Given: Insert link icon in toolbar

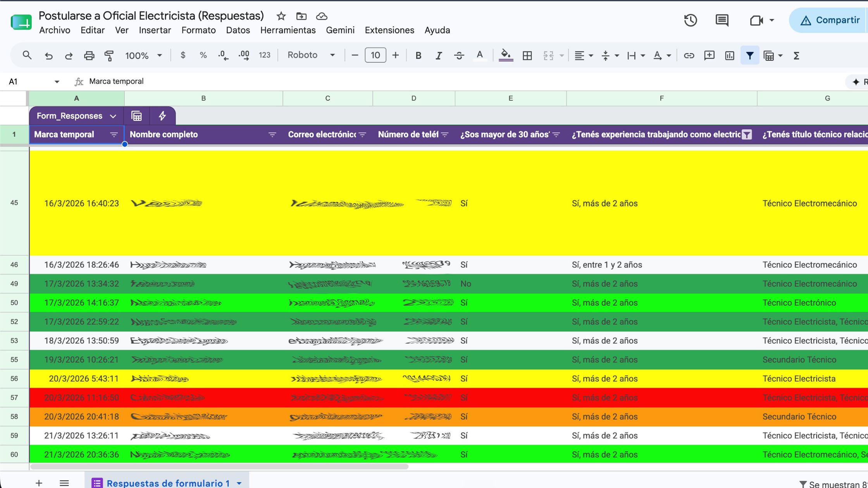Looking at the screenshot, I should (689, 56).
